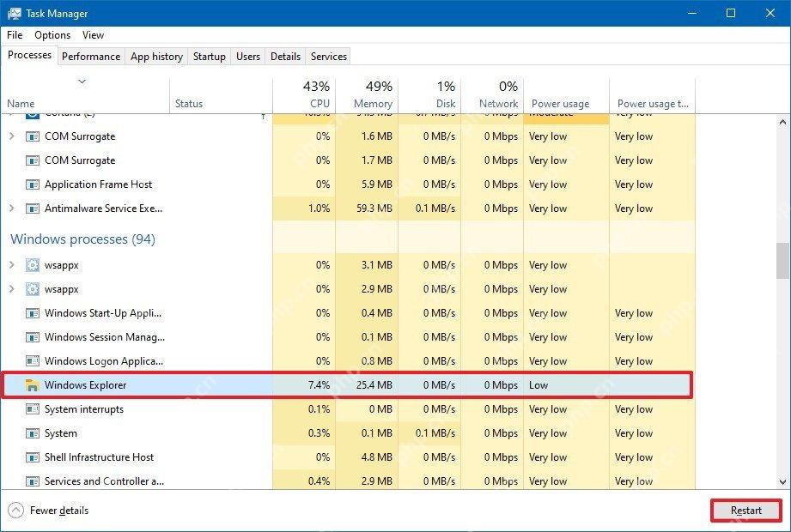Click the 7.4% CPU value
This screenshot has height=532, width=791.
pyautogui.click(x=319, y=385)
